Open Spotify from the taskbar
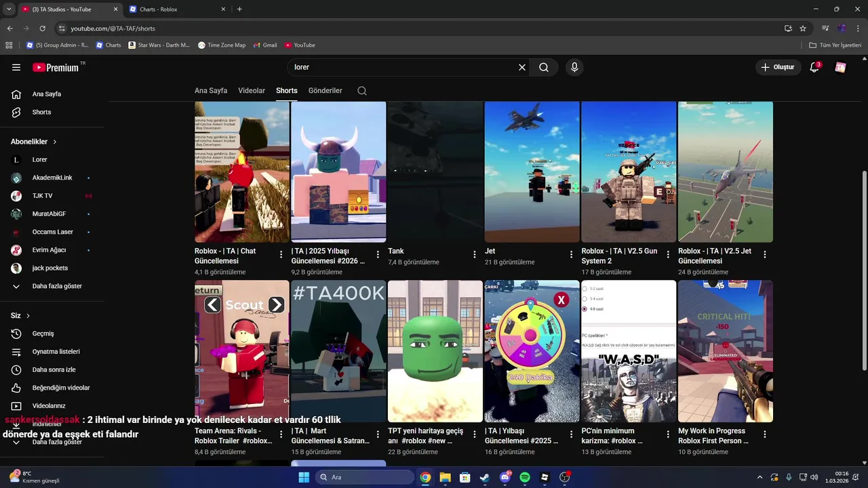 tap(524, 477)
